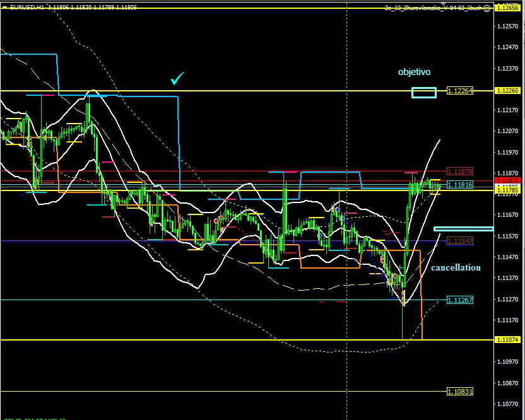The width and height of the screenshot is (525, 420).
Task: Click the yellow 1.12656 tag on the price axis
Action: 507,8
